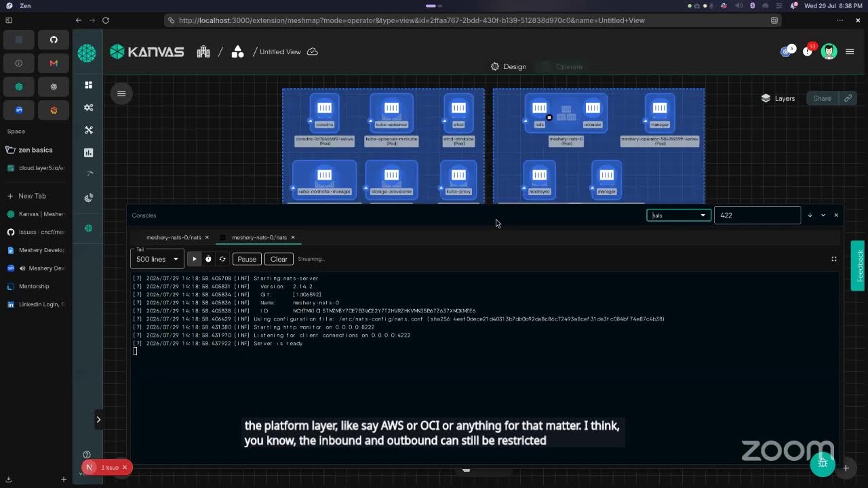Click the cloud sync icon beside Untitled View
This screenshot has width=868, height=488.
313,52
